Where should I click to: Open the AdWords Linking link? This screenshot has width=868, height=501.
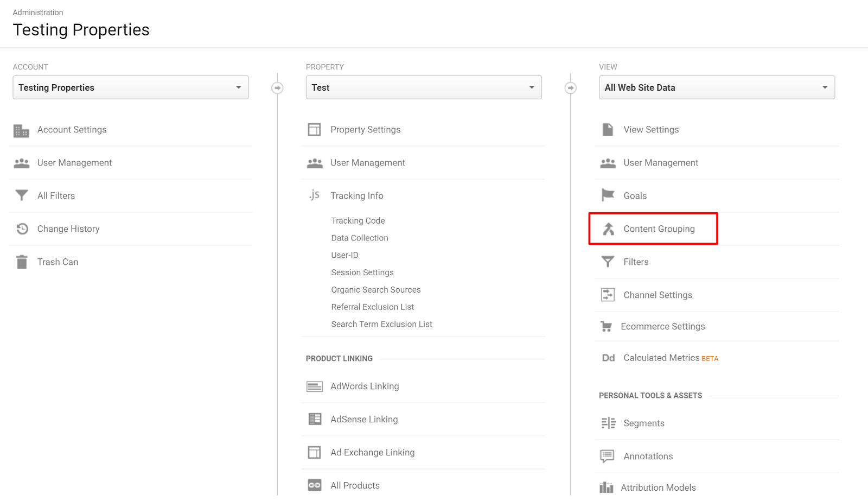[365, 386]
